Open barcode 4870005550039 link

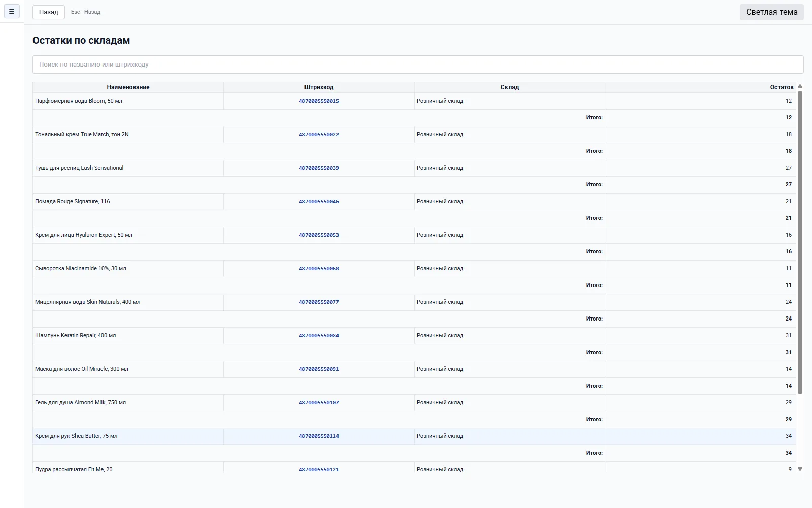click(x=319, y=168)
